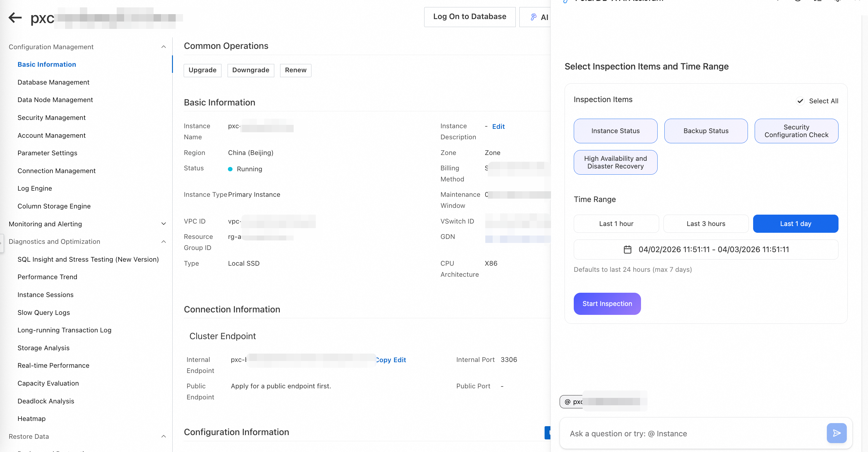Deselect the Backup Status inspection item
868x452 pixels.
[x=706, y=131]
